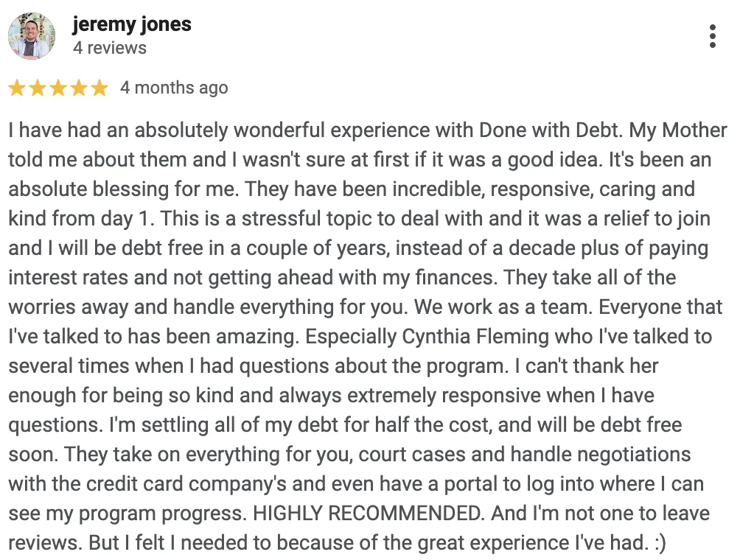Viewport: 740px width, 560px height.
Task: Select the third gold rating star
Action: 58,88
